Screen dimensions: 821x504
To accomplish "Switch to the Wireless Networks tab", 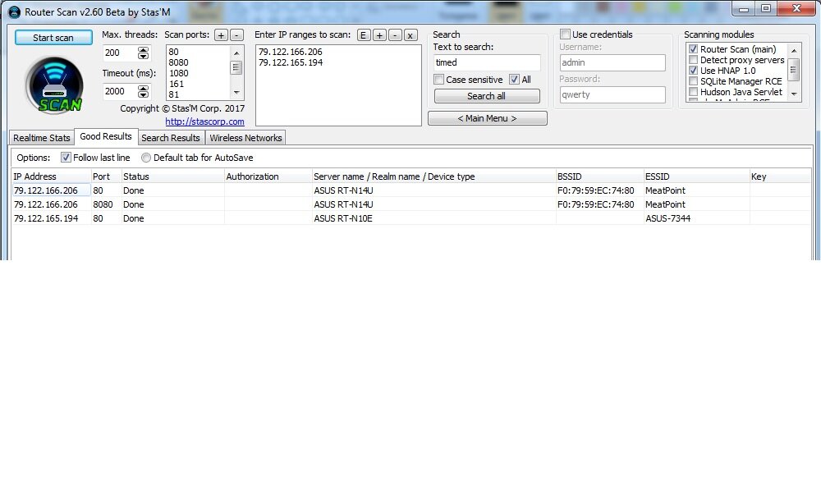I will click(245, 138).
